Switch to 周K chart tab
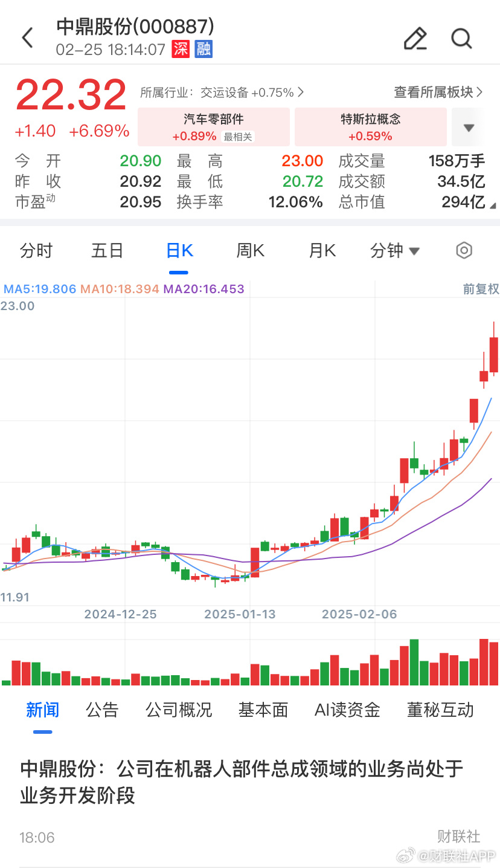 click(x=250, y=250)
